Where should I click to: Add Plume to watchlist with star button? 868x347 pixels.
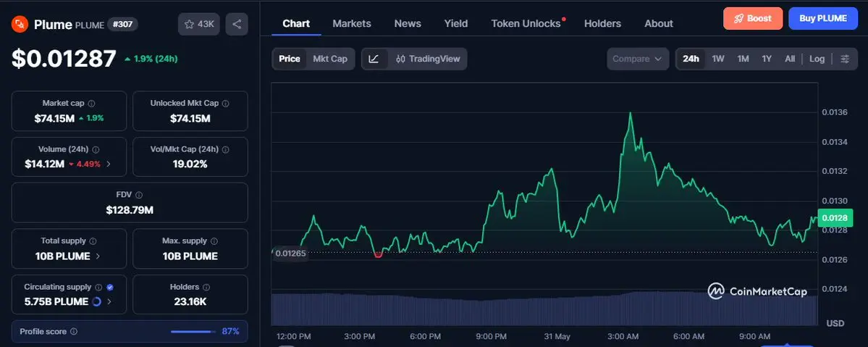pyautogui.click(x=199, y=25)
